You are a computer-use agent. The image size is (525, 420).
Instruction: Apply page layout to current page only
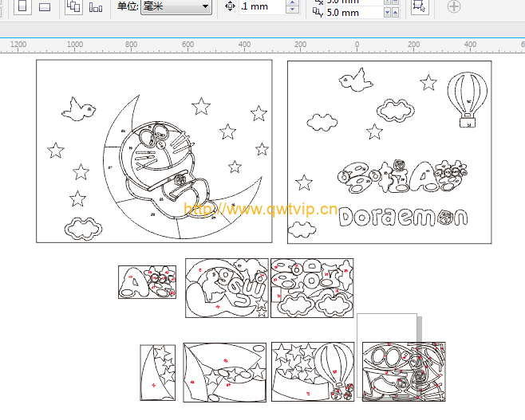[96, 6]
